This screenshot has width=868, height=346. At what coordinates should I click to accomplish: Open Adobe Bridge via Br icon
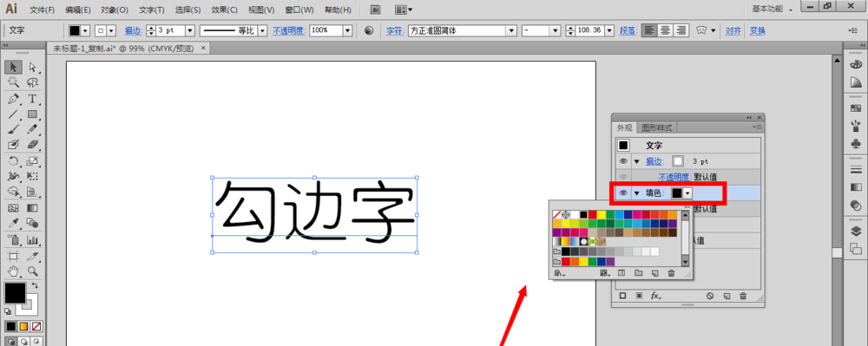click(x=376, y=10)
